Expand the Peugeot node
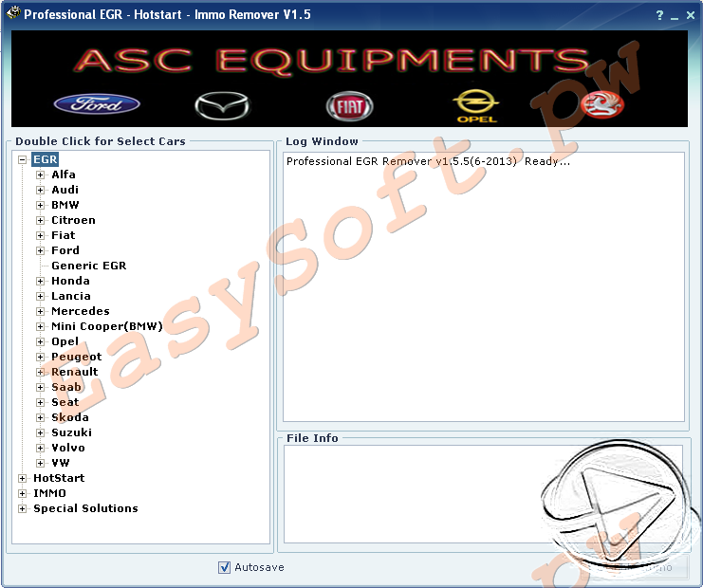 [41, 358]
